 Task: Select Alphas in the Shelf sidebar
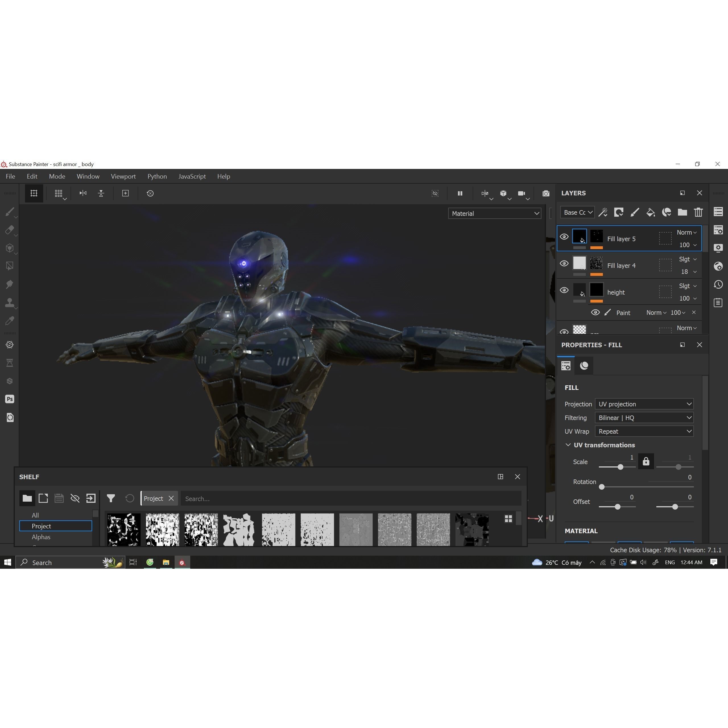click(41, 537)
